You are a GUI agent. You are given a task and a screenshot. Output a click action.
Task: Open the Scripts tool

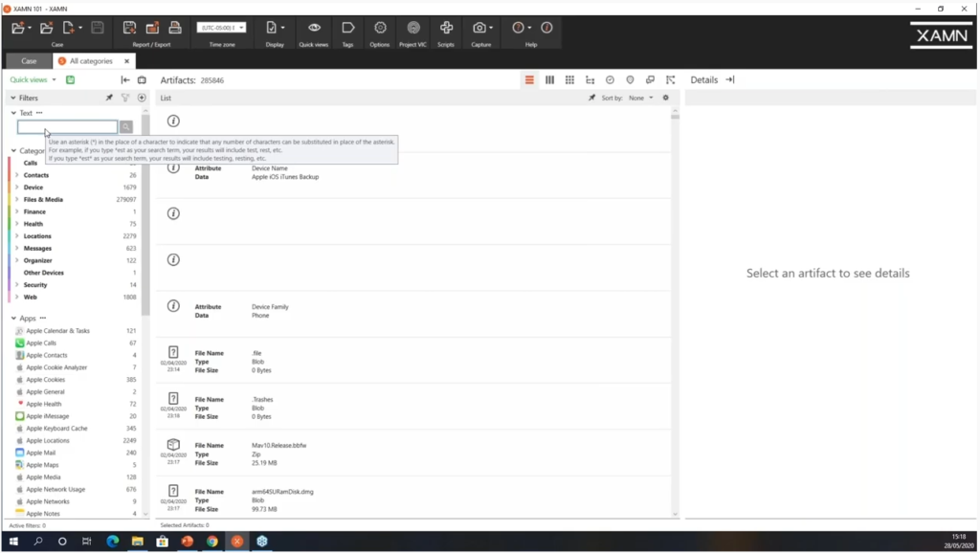click(x=446, y=28)
